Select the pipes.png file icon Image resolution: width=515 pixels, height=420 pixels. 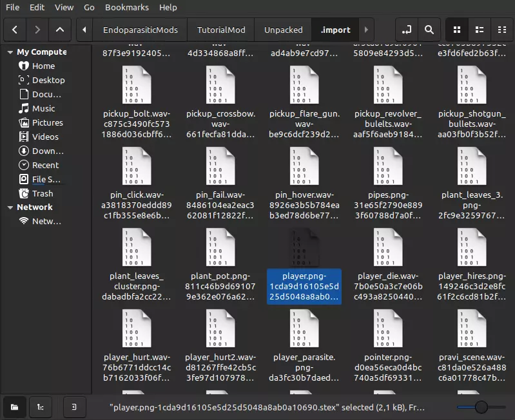[x=388, y=166]
